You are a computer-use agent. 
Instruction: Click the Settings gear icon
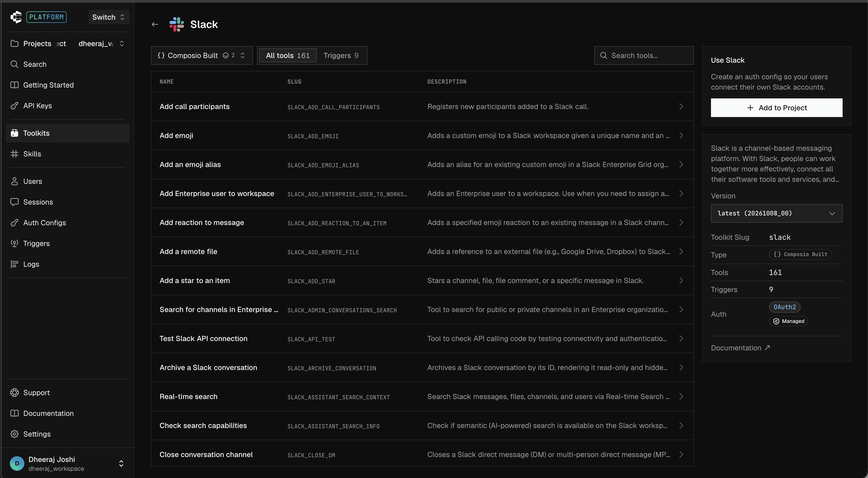click(14, 434)
